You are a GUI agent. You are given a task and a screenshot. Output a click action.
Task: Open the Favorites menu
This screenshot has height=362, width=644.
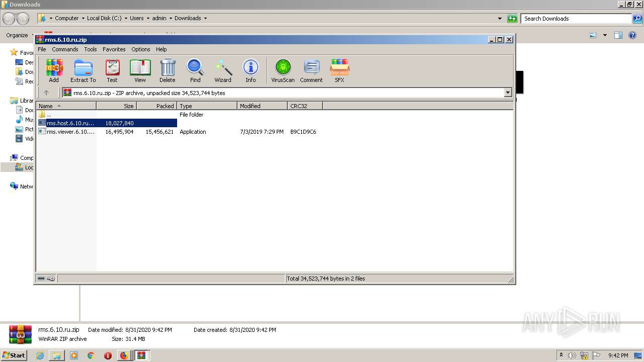point(114,49)
